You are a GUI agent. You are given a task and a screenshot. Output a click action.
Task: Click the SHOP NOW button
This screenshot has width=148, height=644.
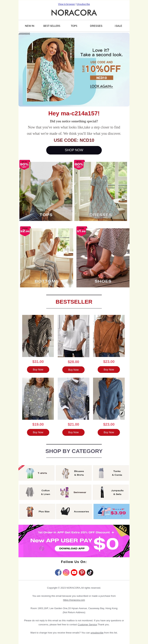[74, 150]
